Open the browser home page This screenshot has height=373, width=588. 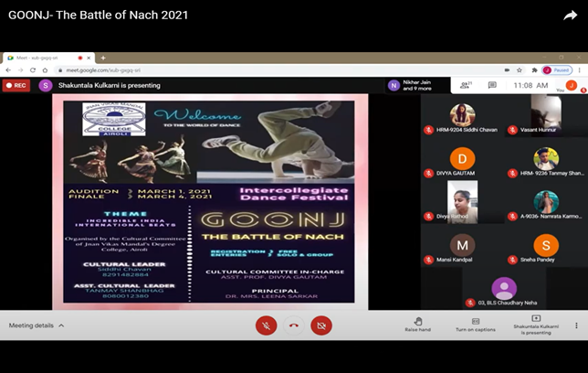pos(45,70)
